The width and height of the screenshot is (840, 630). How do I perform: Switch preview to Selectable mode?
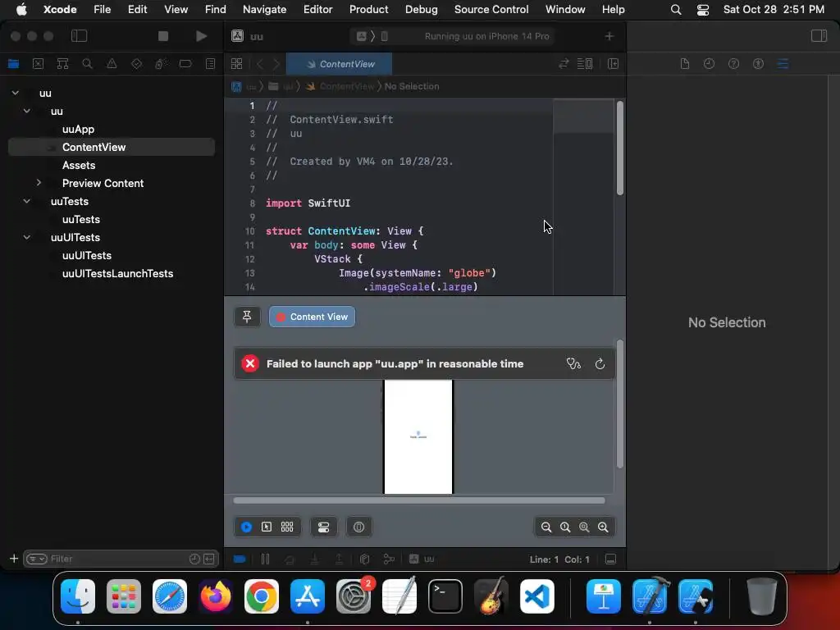point(267,527)
